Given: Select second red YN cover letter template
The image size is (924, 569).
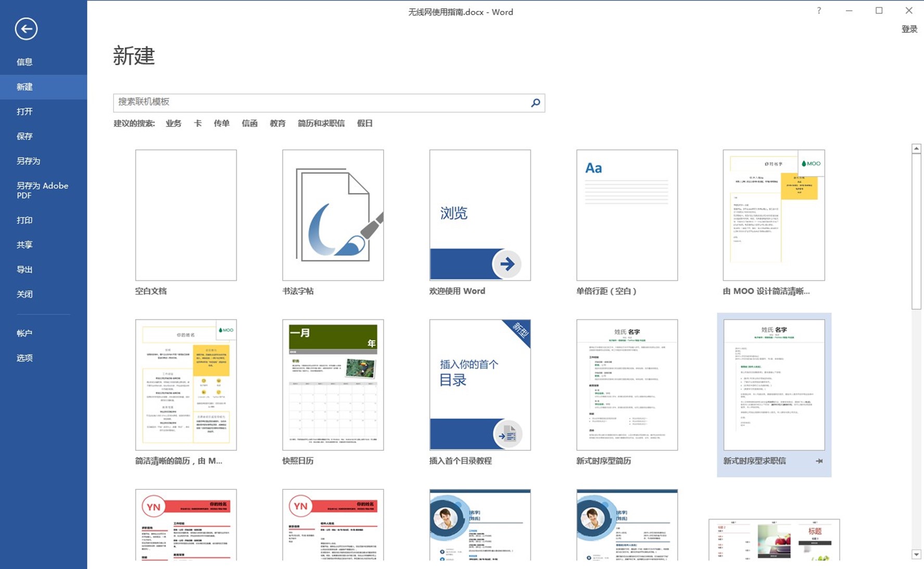Looking at the screenshot, I should point(333,525).
